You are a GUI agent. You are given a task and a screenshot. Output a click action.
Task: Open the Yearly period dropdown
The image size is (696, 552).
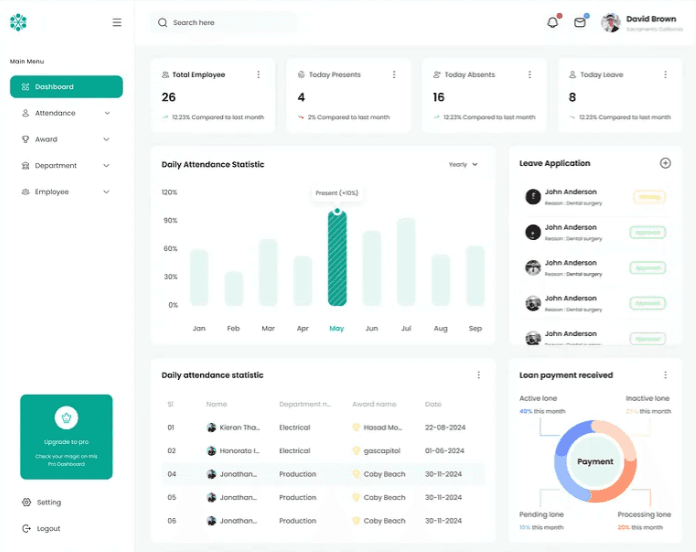click(x=463, y=164)
